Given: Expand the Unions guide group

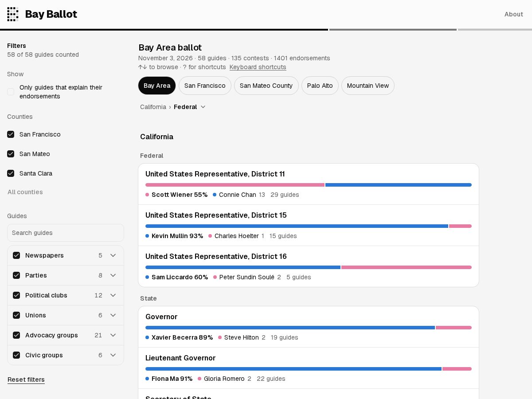Looking at the screenshot, I should (x=113, y=315).
